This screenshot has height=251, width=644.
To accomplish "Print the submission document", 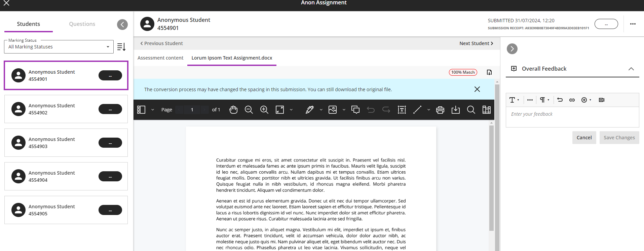I will (x=440, y=110).
